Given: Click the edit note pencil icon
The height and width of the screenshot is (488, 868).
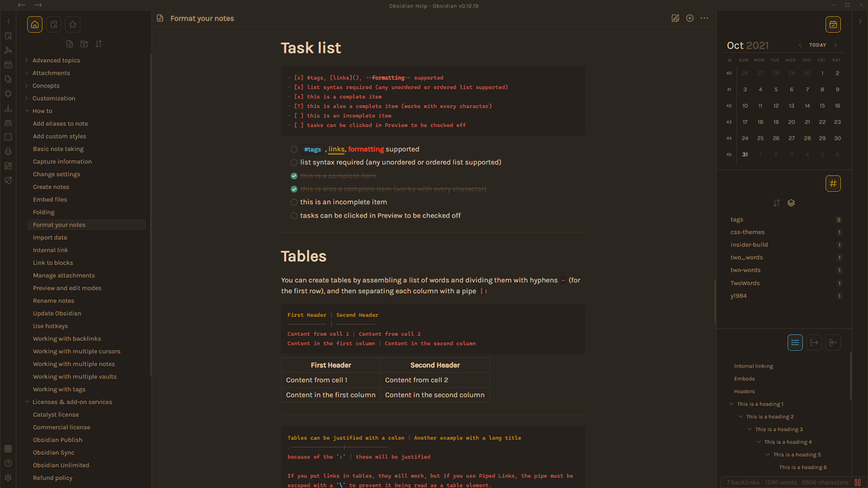Looking at the screenshot, I should [676, 18].
